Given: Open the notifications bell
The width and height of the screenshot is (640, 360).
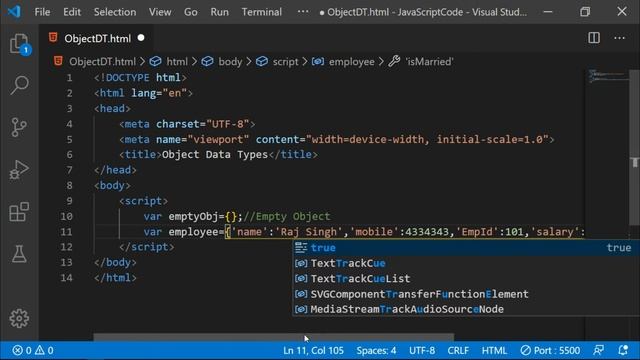Looking at the screenshot, I should (x=623, y=350).
